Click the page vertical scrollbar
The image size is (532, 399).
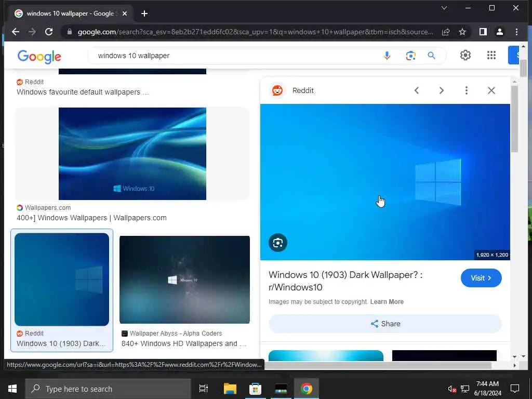(523, 68)
